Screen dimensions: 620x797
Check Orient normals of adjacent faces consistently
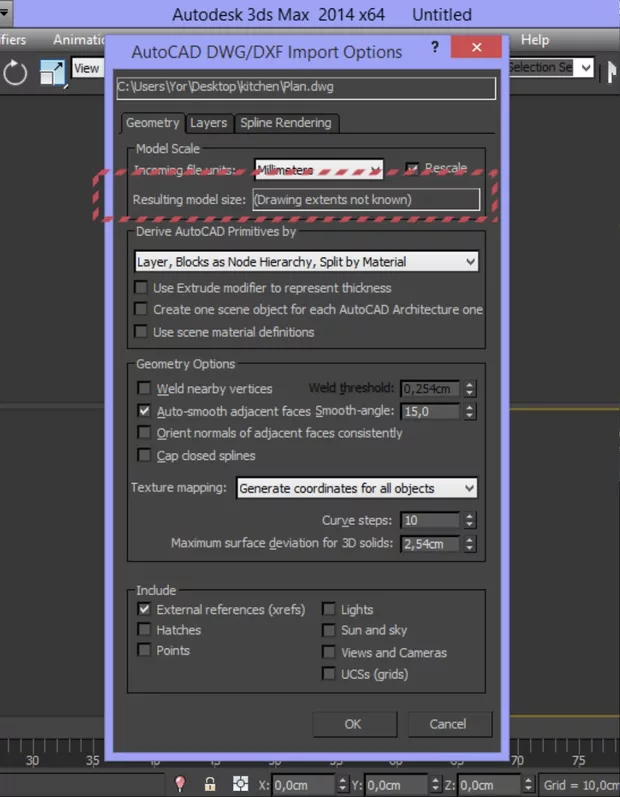click(144, 433)
